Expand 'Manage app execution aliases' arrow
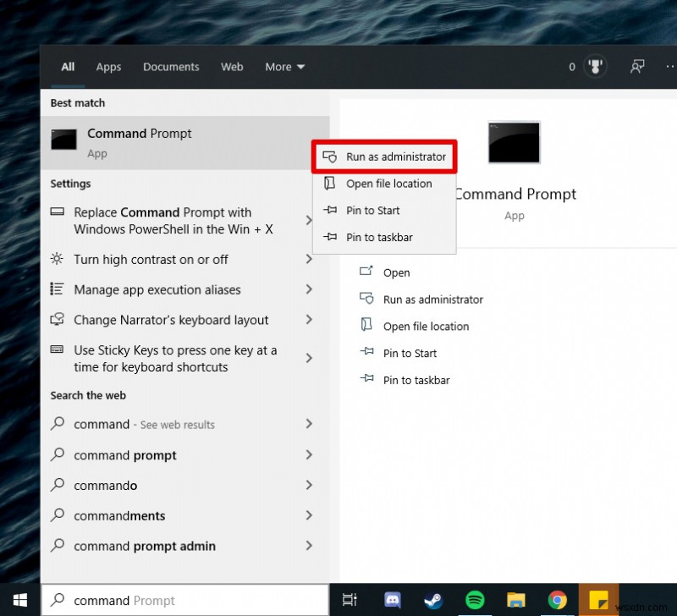Viewport: 677px width, 616px height. [309, 290]
